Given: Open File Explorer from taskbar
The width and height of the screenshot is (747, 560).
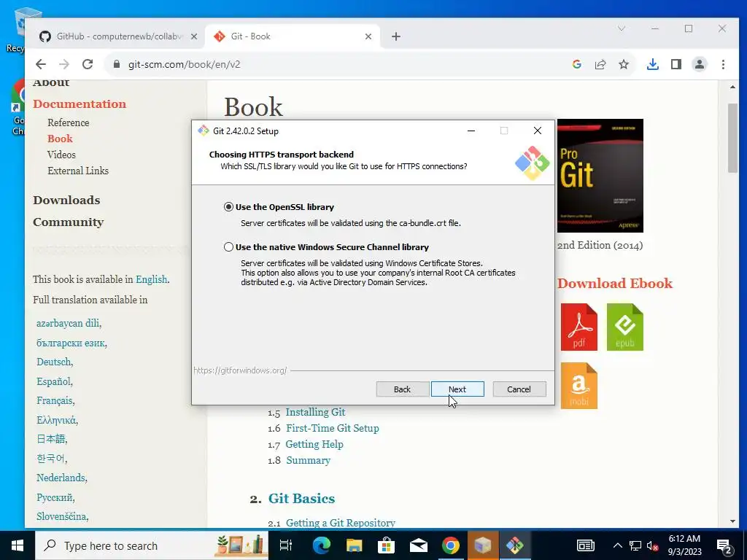Looking at the screenshot, I should [x=354, y=545].
